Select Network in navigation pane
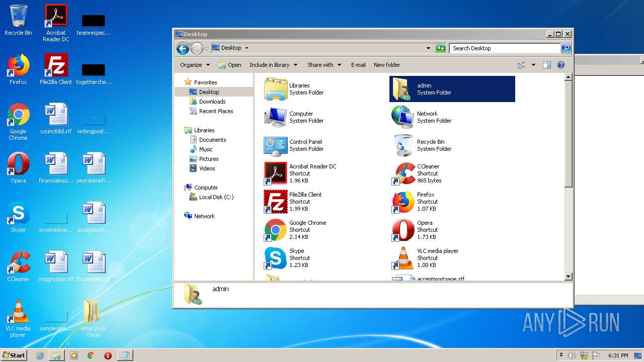644x362 pixels. (x=200, y=216)
